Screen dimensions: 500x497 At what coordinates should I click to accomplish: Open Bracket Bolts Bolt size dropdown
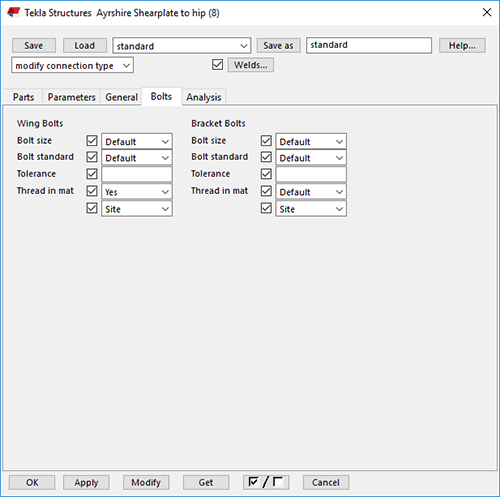click(x=311, y=141)
